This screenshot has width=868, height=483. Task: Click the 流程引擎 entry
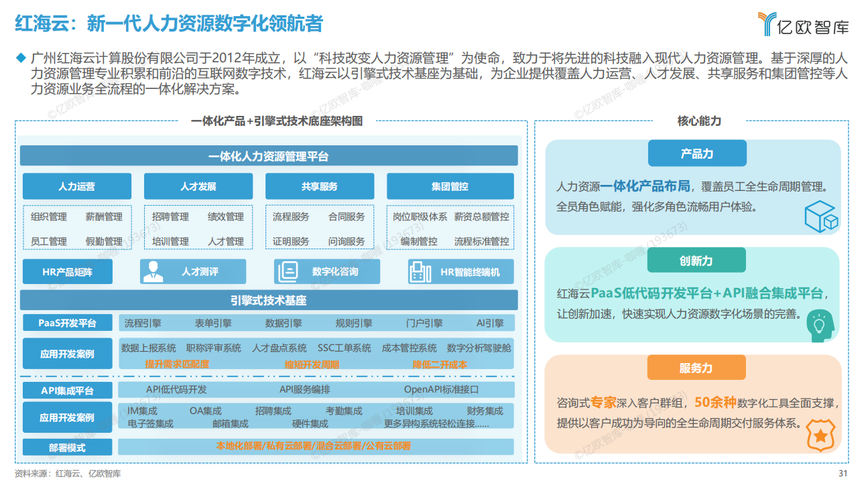coord(143,323)
